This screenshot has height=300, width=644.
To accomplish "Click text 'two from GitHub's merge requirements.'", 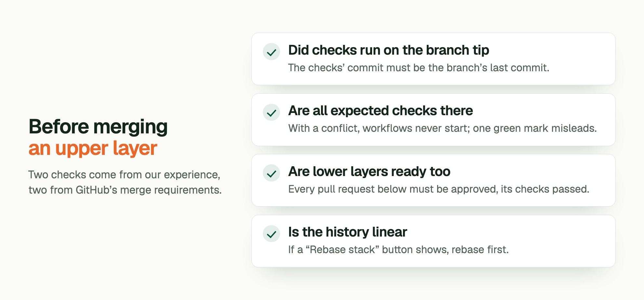I will (x=125, y=190).
